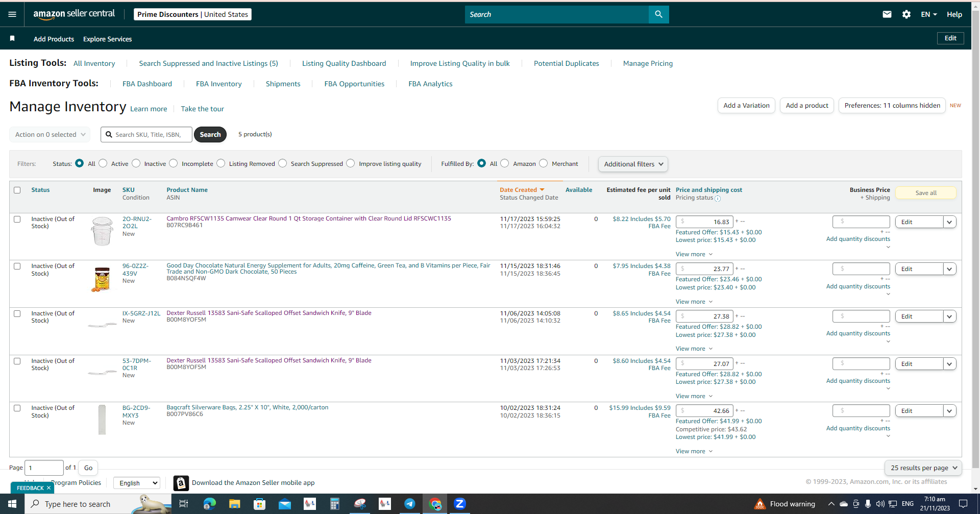The width and height of the screenshot is (980, 514).
Task: Open Telegram from the taskbar
Action: (x=410, y=504)
